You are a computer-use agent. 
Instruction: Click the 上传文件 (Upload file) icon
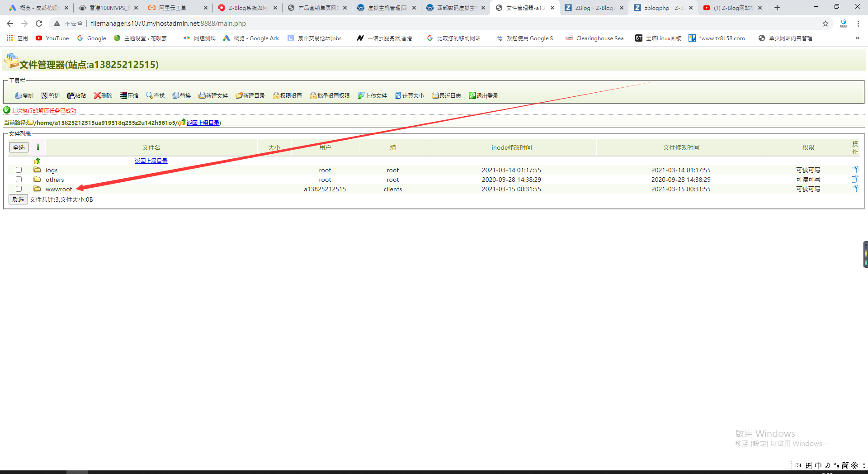(361, 95)
